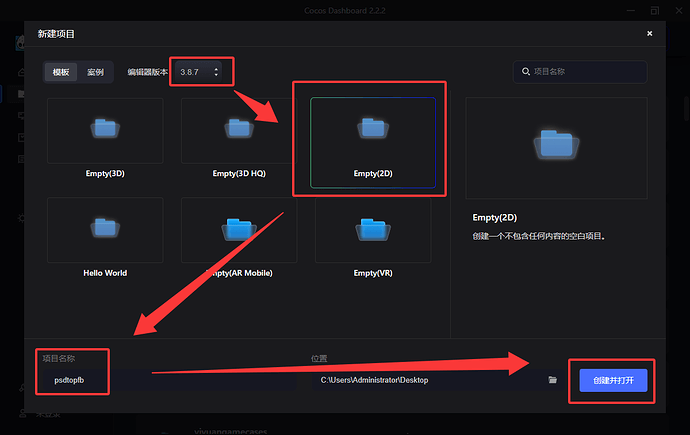Switch to the 案例 tab
Image resolution: width=690 pixels, height=435 pixels.
(x=95, y=72)
